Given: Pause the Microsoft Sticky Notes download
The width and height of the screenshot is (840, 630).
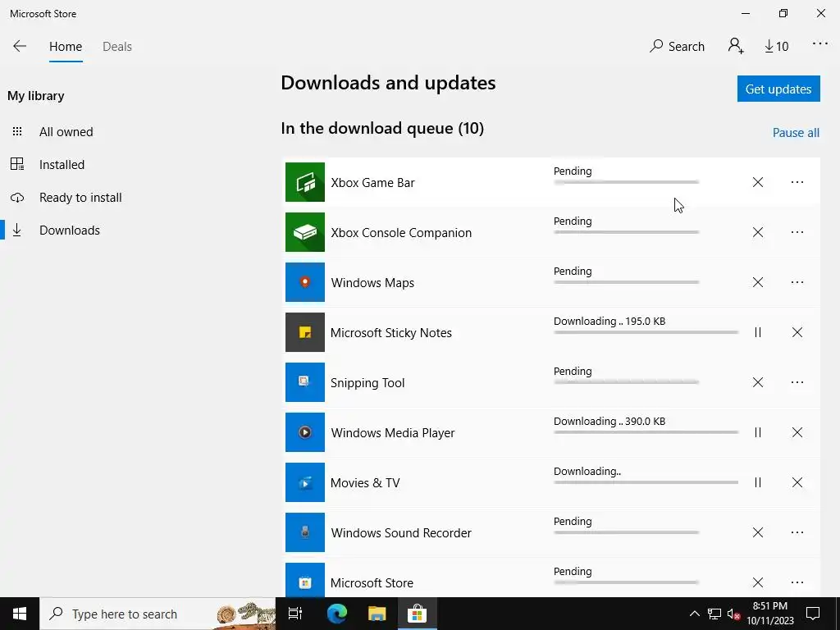Looking at the screenshot, I should (x=757, y=332).
